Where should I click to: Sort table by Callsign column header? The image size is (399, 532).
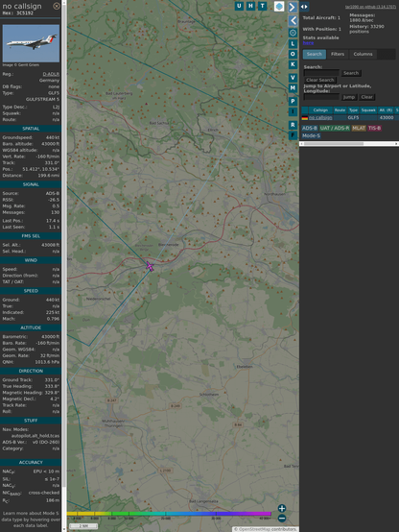coord(320,109)
